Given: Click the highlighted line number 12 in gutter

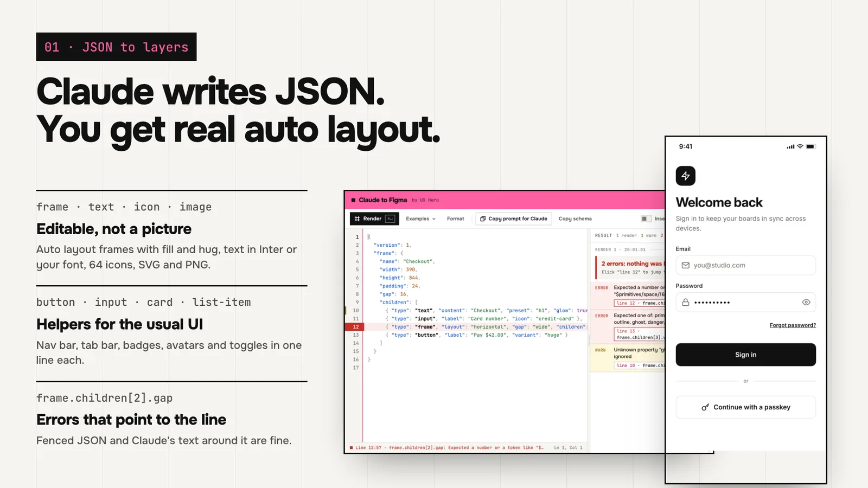Looking at the screenshot, I should pyautogui.click(x=355, y=327).
